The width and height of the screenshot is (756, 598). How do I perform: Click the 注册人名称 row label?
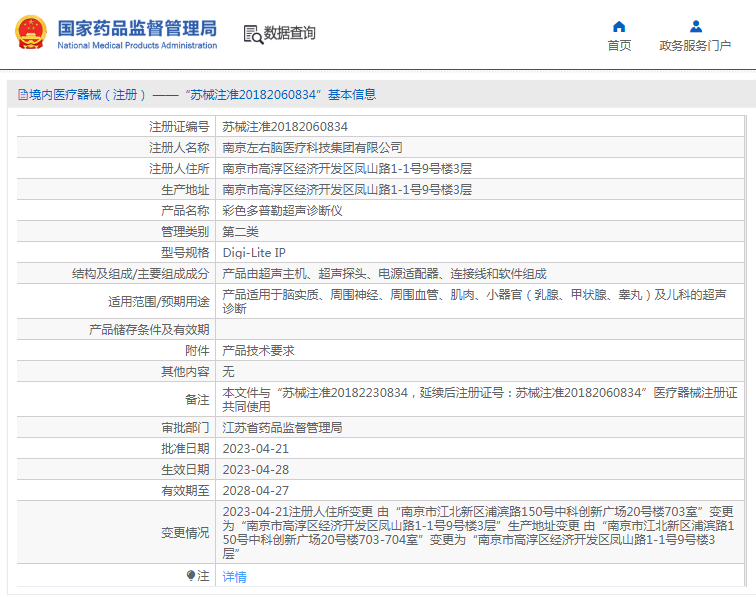pos(179,148)
